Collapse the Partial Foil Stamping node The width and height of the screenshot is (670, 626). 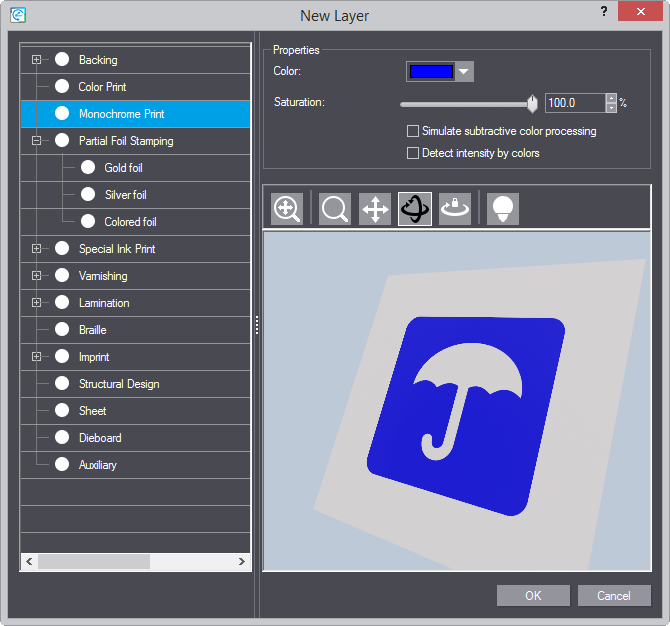click(x=37, y=140)
